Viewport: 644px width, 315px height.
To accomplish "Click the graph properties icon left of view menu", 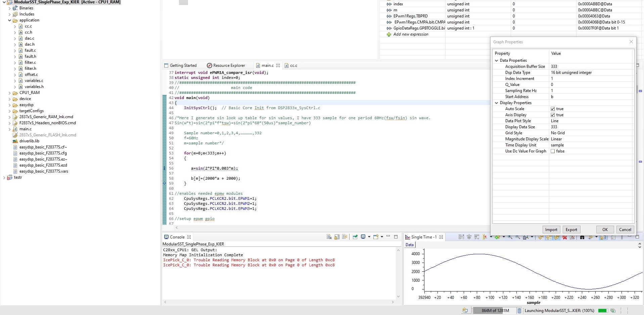I will (x=613, y=237).
